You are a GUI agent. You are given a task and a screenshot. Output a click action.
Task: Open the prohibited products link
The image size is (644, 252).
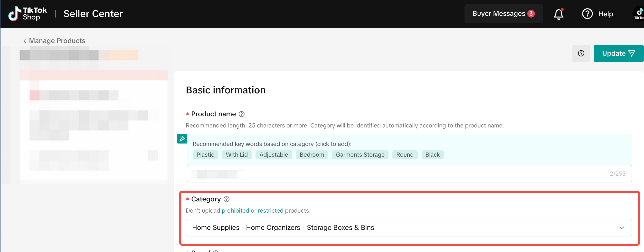[235, 211]
